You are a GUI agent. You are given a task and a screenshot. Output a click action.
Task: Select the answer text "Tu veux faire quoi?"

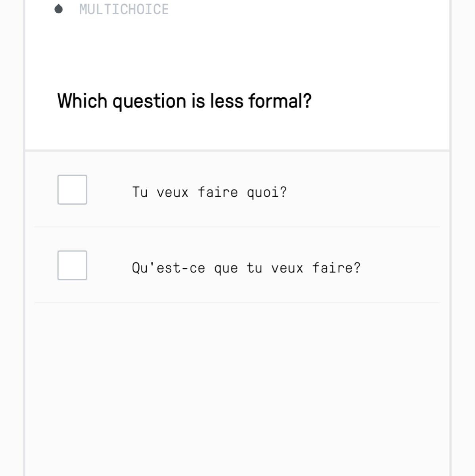pyautogui.click(x=209, y=192)
